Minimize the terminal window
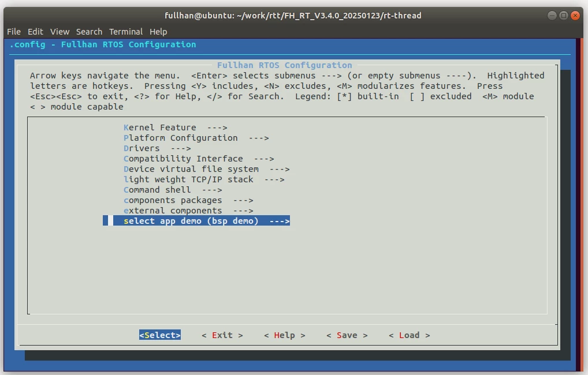588x375 pixels. point(552,16)
